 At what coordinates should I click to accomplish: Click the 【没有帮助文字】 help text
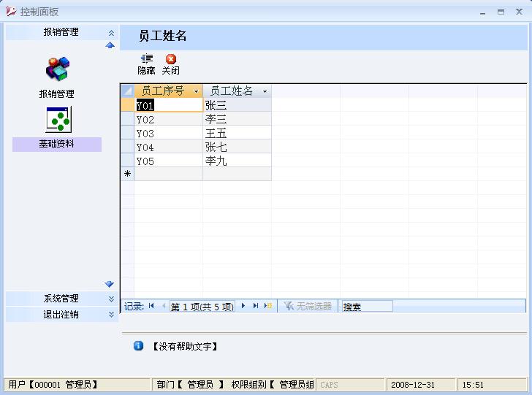(x=185, y=346)
